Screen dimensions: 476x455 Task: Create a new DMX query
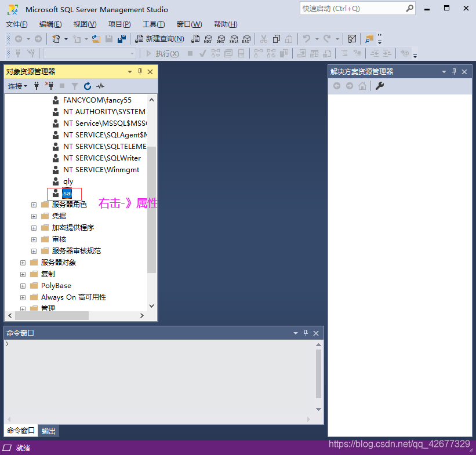pyautogui.click(x=221, y=39)
